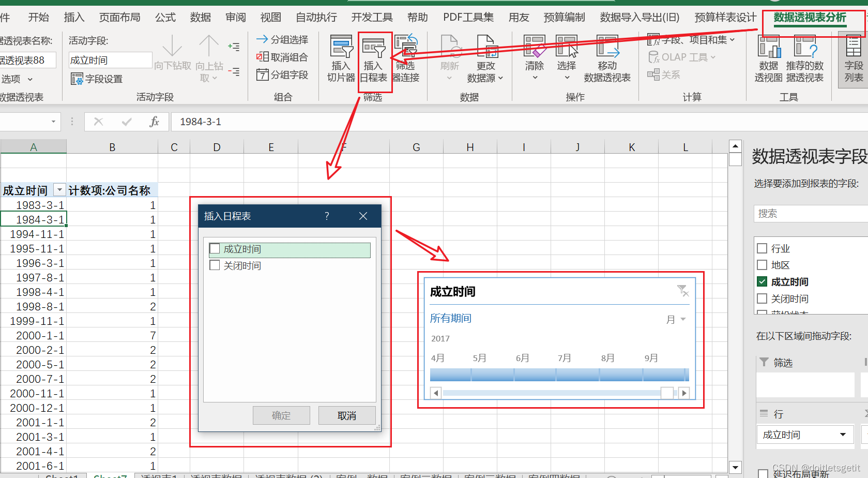Click the timeline horizontal scroll thumb
Screen dimensions: 868x478
click(x=667, y=393)
